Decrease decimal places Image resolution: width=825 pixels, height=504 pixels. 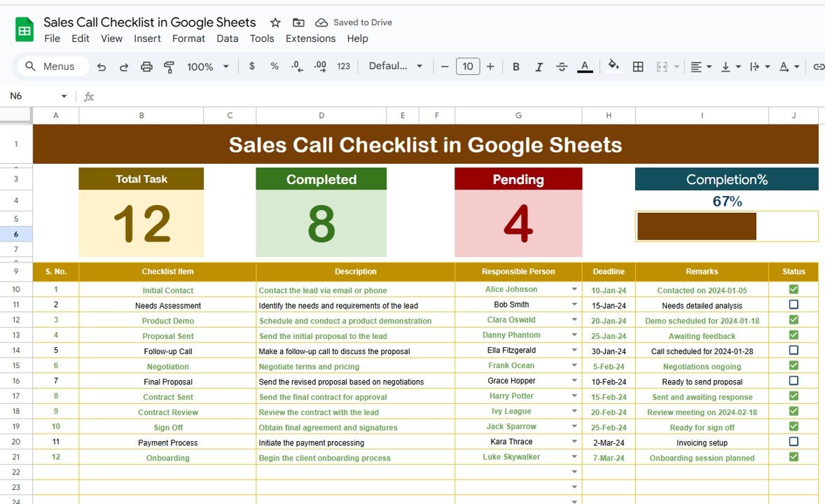(x=297, y=66)
